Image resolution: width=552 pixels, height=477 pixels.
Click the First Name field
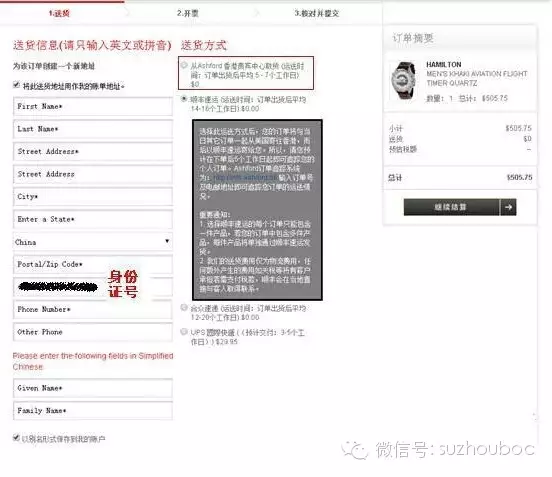[x=93, y=106]
